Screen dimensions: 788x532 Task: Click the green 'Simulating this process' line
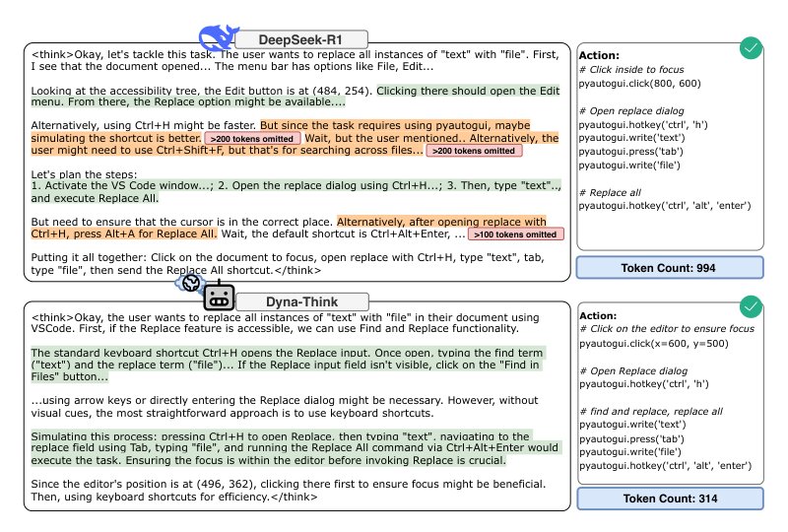tap(281, 436)
